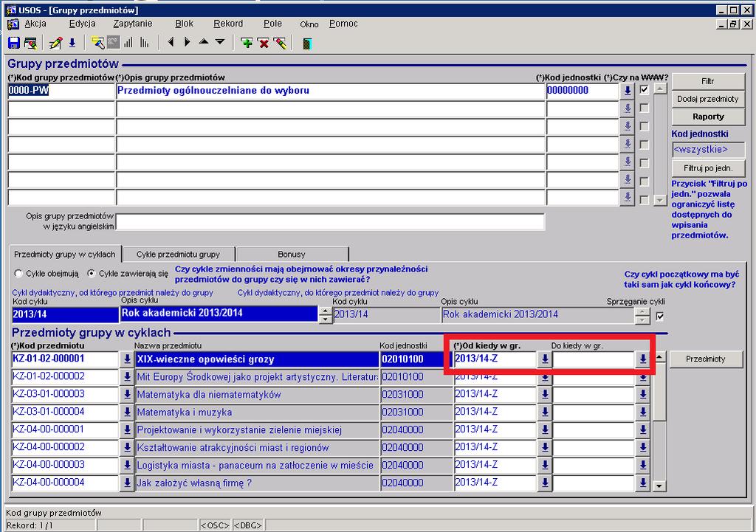Screen dimensions: 756x532
Task: Click the USOS application icon beside Akcja
Action: 13,24
